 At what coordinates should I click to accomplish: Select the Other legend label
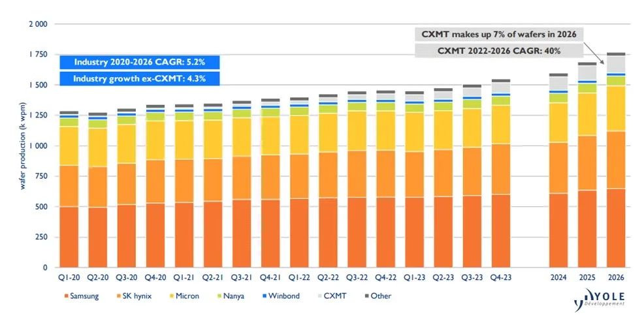[x=381, y=296]
